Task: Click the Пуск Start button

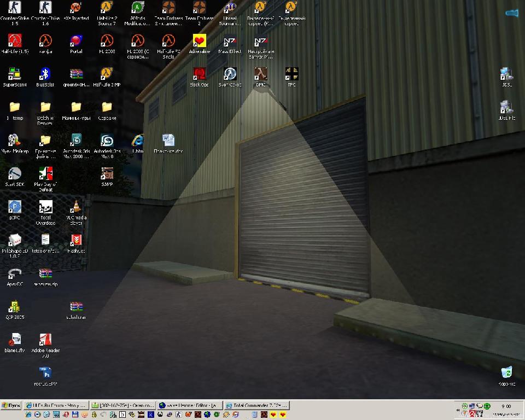Action: coord(11,405)
